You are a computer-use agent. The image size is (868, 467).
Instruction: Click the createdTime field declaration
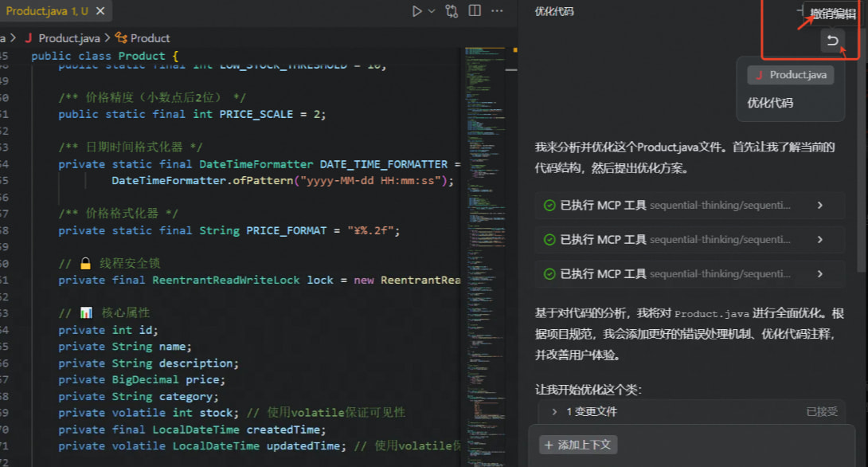coord(192,430)
